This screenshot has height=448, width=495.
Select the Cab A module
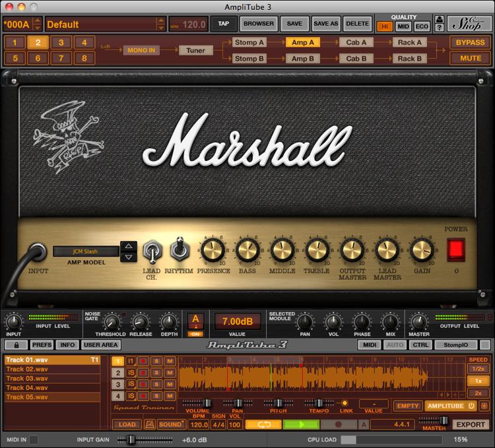click(356, 42)
